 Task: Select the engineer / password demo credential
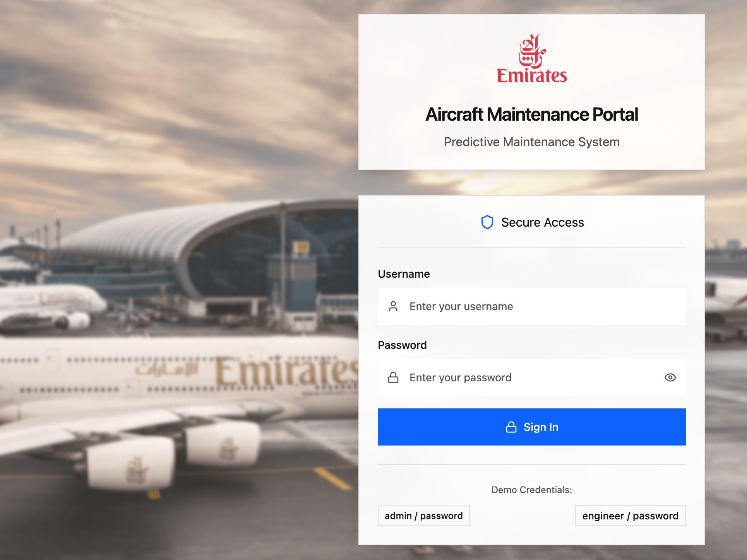(630, 516)
